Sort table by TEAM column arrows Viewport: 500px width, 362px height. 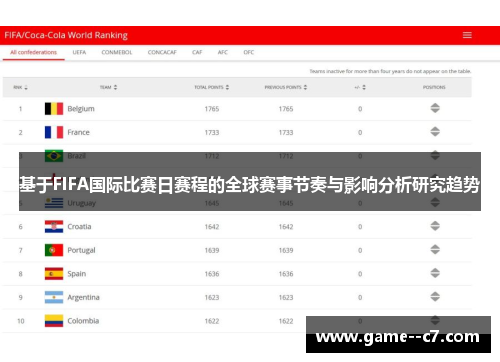(x=115, y=87)
